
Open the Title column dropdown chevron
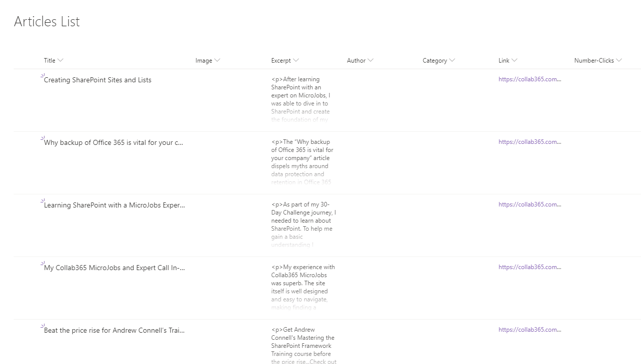(61, 61)
